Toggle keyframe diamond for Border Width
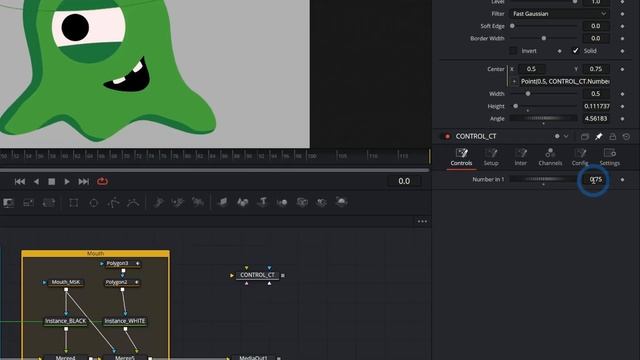 coord(622,38)
